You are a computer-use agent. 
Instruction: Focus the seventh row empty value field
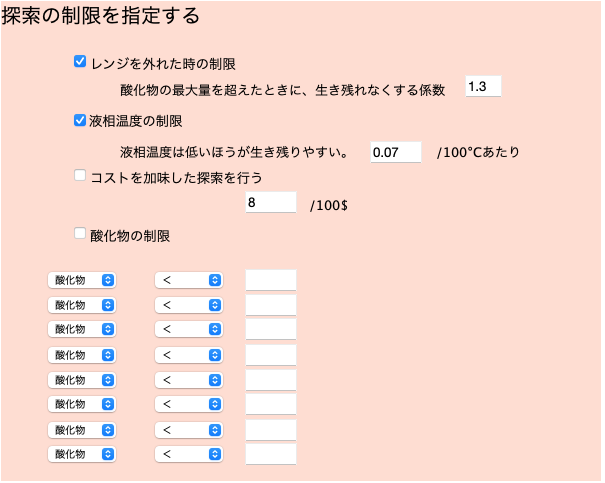pos(271,430)
